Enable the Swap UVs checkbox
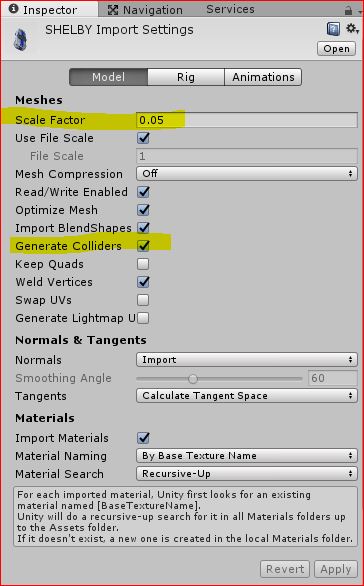364x586 pixels. [143, 300]
